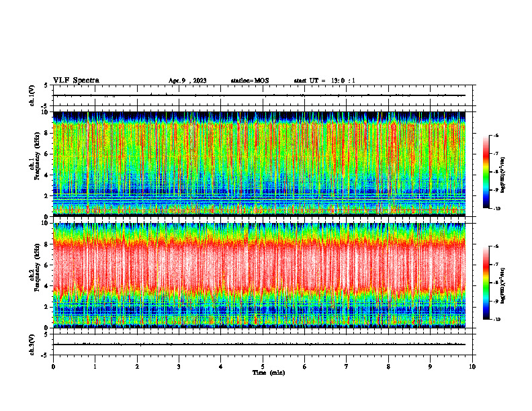Click the upper color bar log(PSD) unit label
Viewport: 532px width, 411px height.
tap(503, 175)
